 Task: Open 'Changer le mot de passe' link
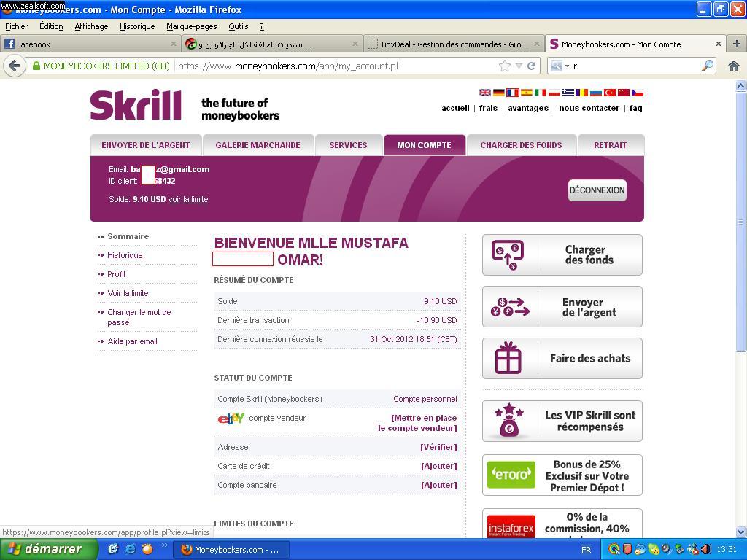tap(139, 317)
